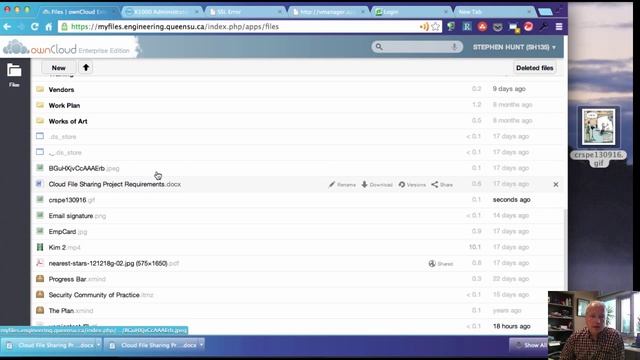
Task: Open Deleted files
Action: [534, 68]
